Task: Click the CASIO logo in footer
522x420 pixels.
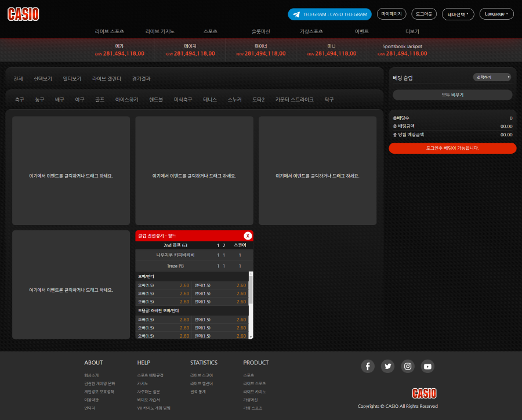Action: 424,393
